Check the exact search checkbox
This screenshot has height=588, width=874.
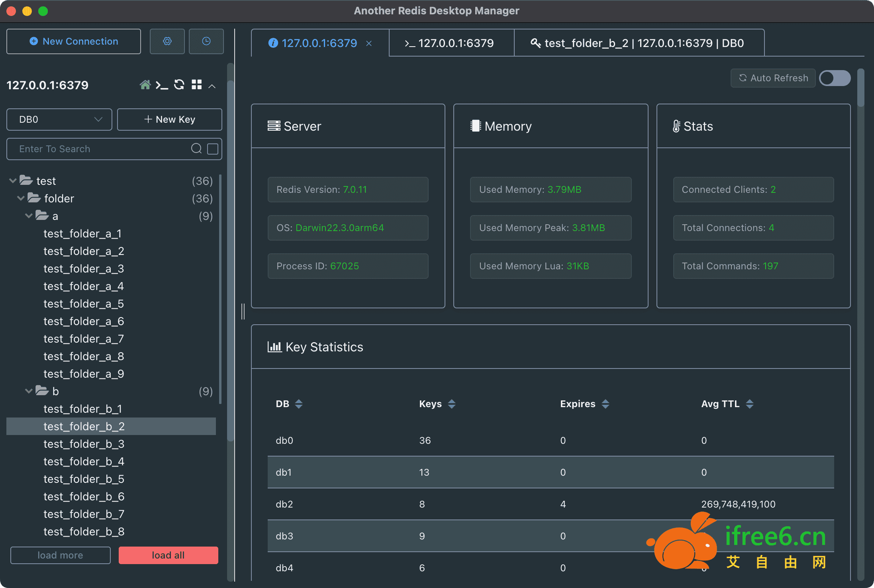213,149
